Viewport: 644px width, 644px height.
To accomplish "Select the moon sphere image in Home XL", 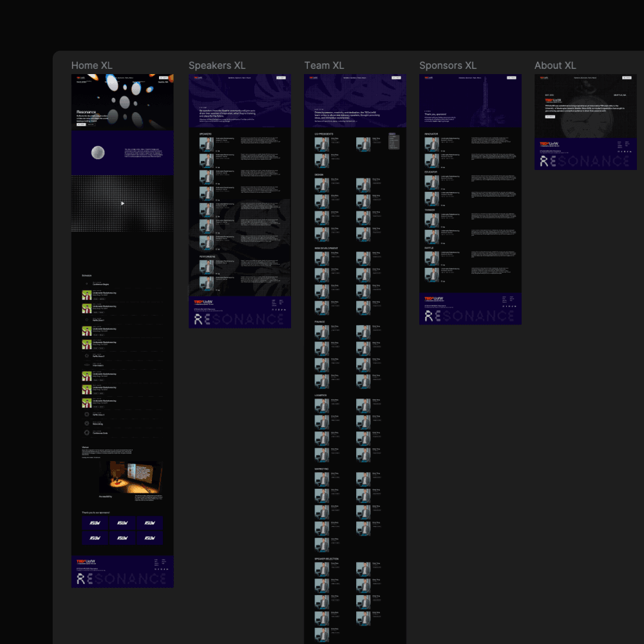I will pyautogui.click(x=98, y=153).
